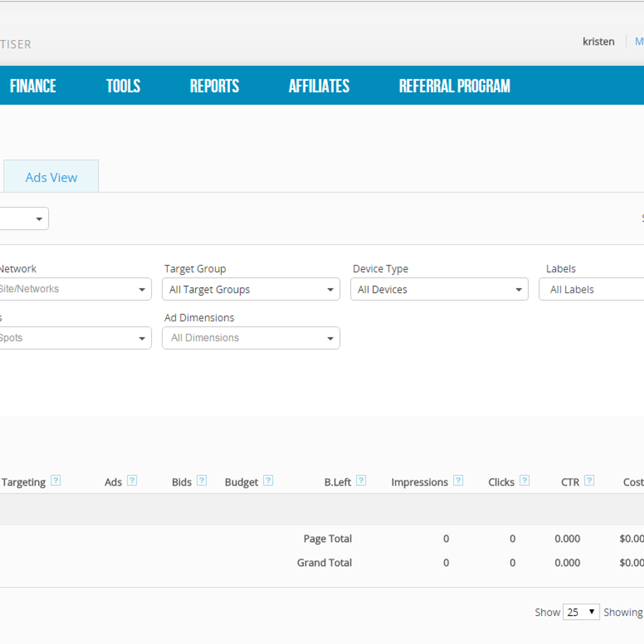This screenshot has height=644, width=644.
Task: Click help icon beside Ads column
Action: coord(132,481)
